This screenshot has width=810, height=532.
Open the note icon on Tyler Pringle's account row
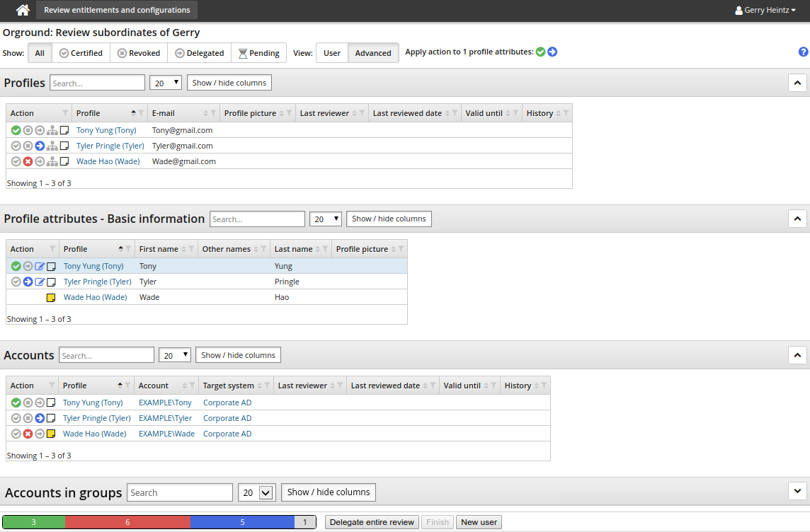point(51,418)
